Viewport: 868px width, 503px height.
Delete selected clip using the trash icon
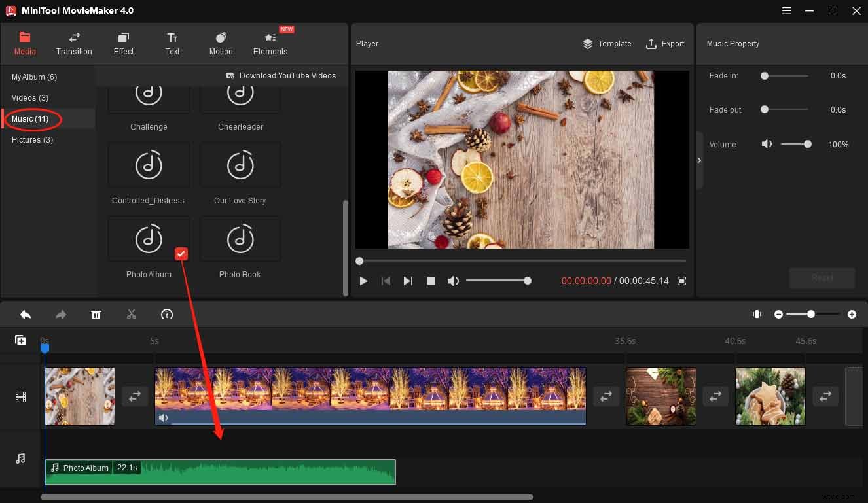96,314
